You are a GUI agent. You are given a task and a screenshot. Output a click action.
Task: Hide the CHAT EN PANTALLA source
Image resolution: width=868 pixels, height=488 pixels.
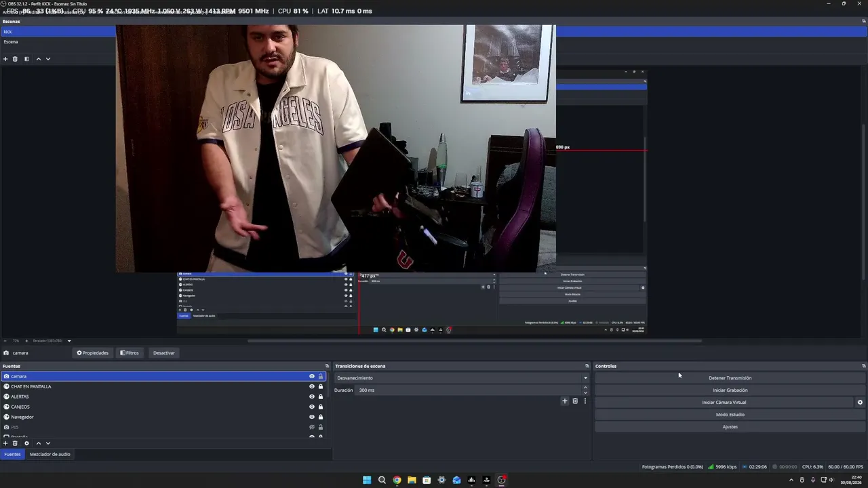[x=312, y=386]
